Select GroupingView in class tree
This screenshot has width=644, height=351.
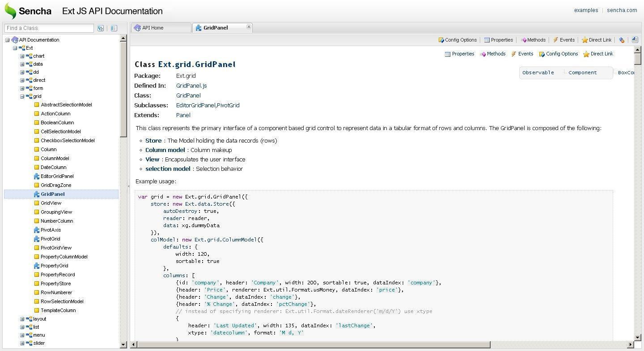click(x=56, y=212)
